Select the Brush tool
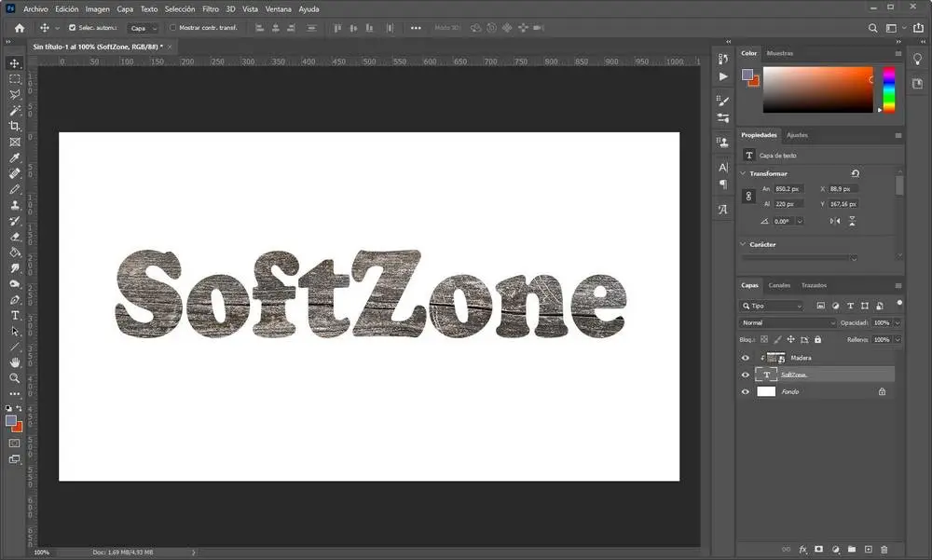Image resolution: width=932 pixels, height=560 pixels. coord(15,189)
